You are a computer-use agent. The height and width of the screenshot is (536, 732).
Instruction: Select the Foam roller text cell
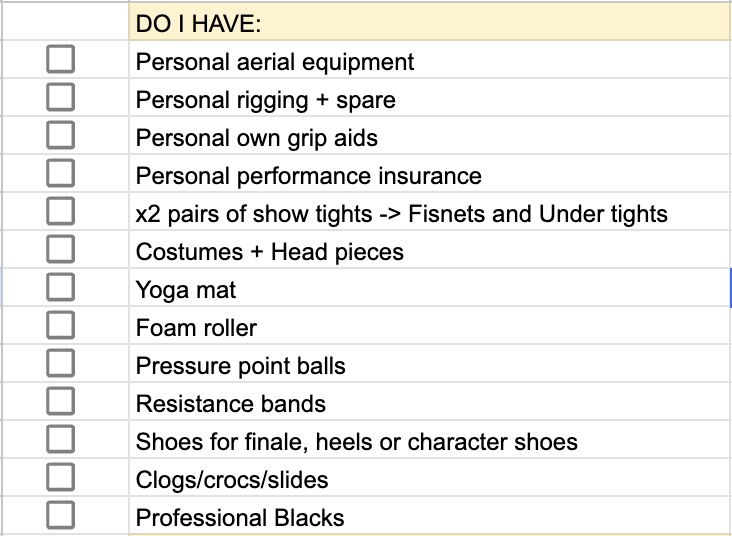(430, 325)
